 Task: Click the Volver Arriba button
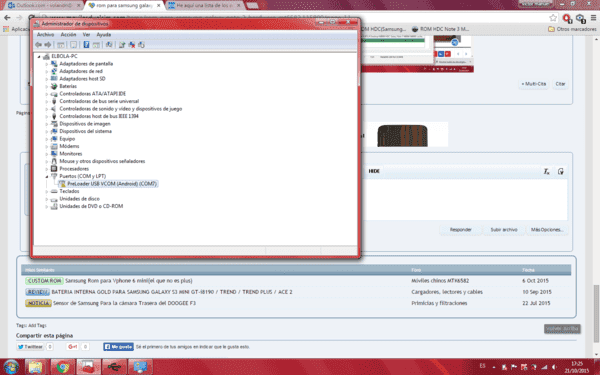562,329
